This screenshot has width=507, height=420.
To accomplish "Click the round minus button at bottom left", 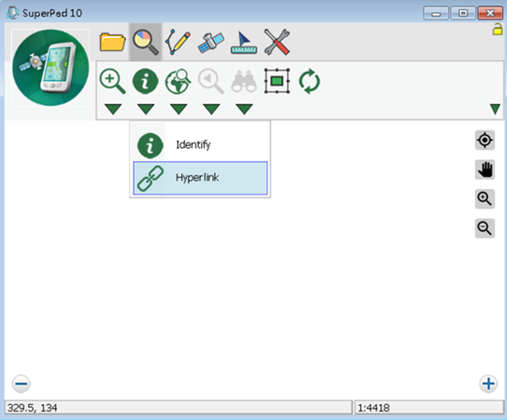I will point(21,383).
